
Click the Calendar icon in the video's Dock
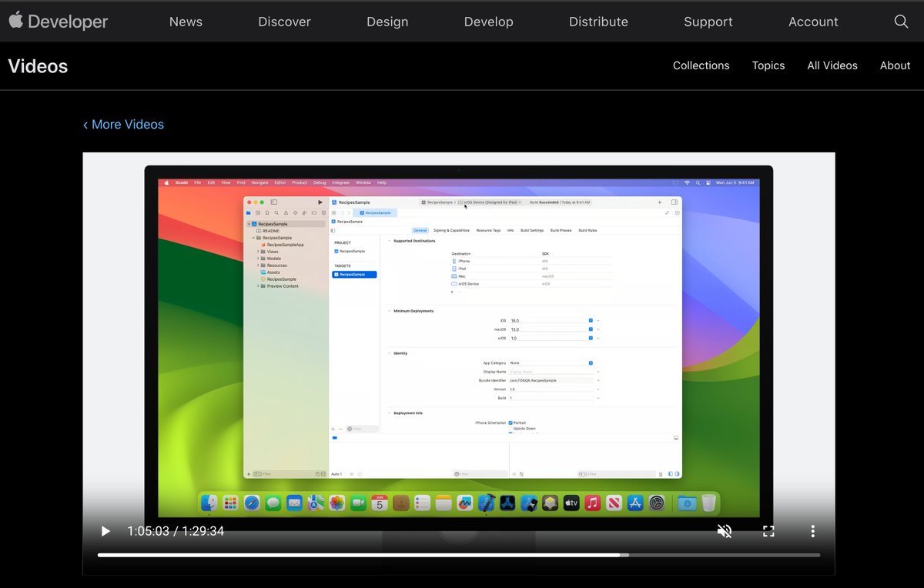379,503
